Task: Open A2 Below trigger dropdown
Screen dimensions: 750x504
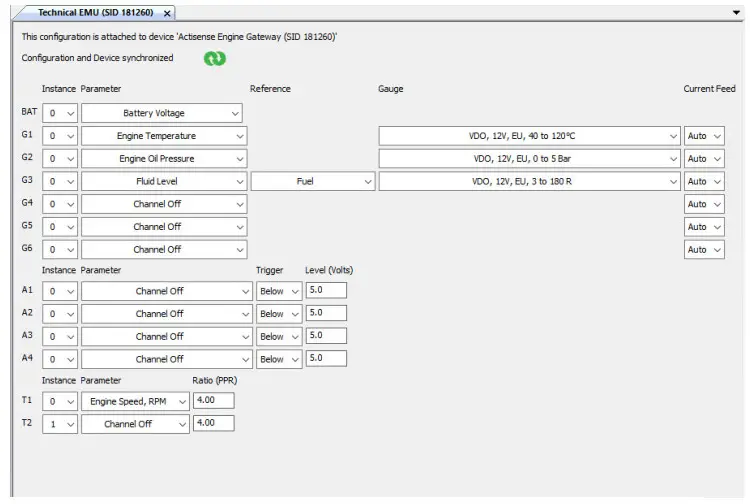Action: coord(279,314)
